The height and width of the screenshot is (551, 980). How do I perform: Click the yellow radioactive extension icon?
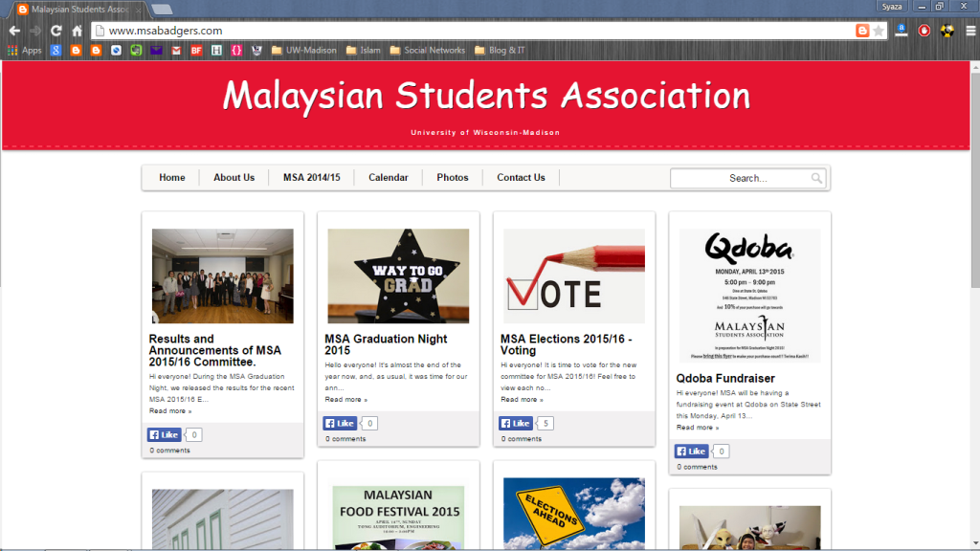click(947, 31)
